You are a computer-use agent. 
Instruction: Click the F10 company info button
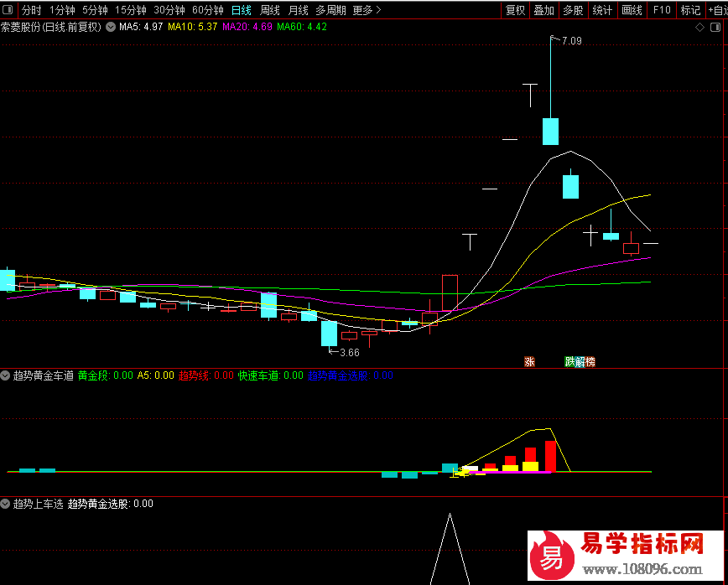coord(662,11)
